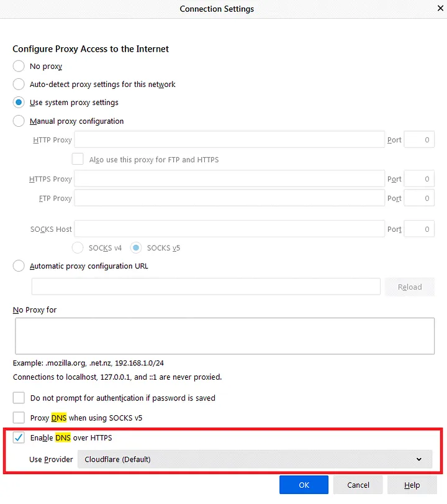The width and height of the screenshot is (447, 504).
Task: Select the No proxy radio button
Action: click(19, 66)
